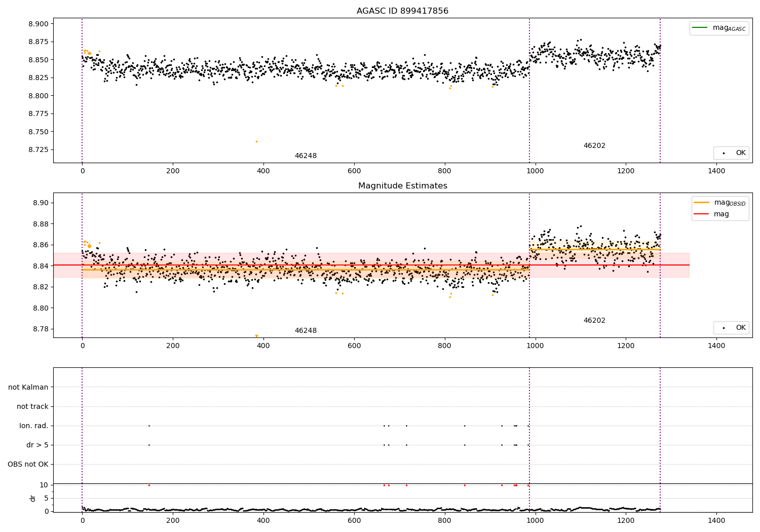Screen dimensions: 760x532
Task: Click the 8.725 y-axis tick label
Action: coord(38,150)
